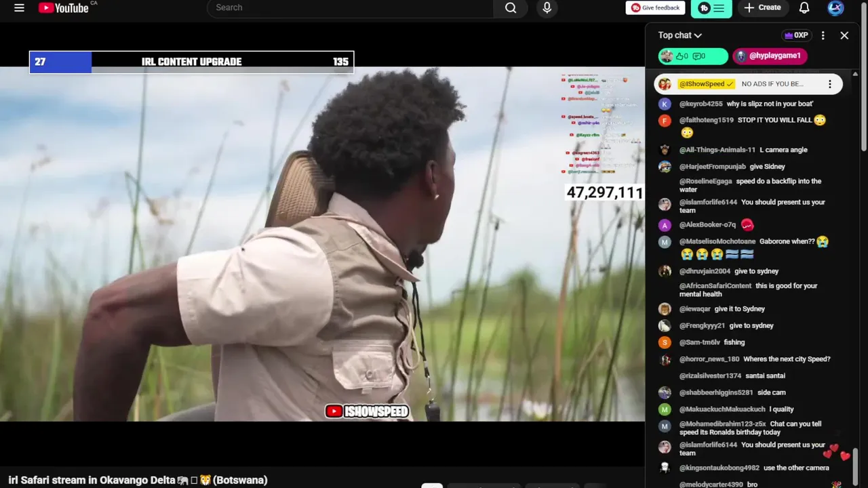
Task: Click @dhruvjain2004 avatar
Action: [x=665, y=271]
